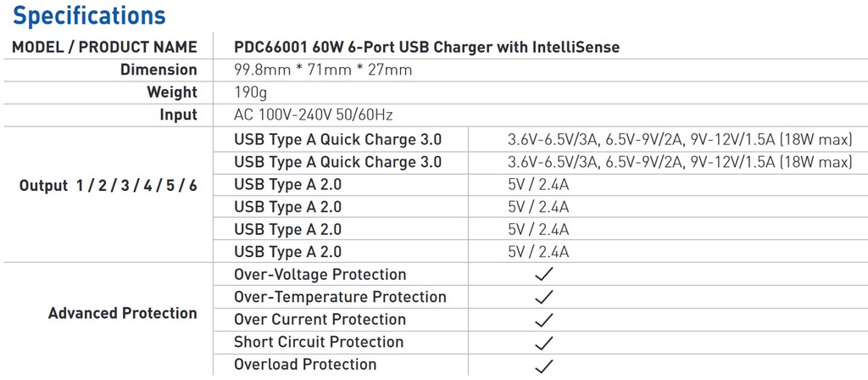Click the Advanced Protection row label
Image resolution: width=868 pixels, height=380 pixels.
[122, 313]
